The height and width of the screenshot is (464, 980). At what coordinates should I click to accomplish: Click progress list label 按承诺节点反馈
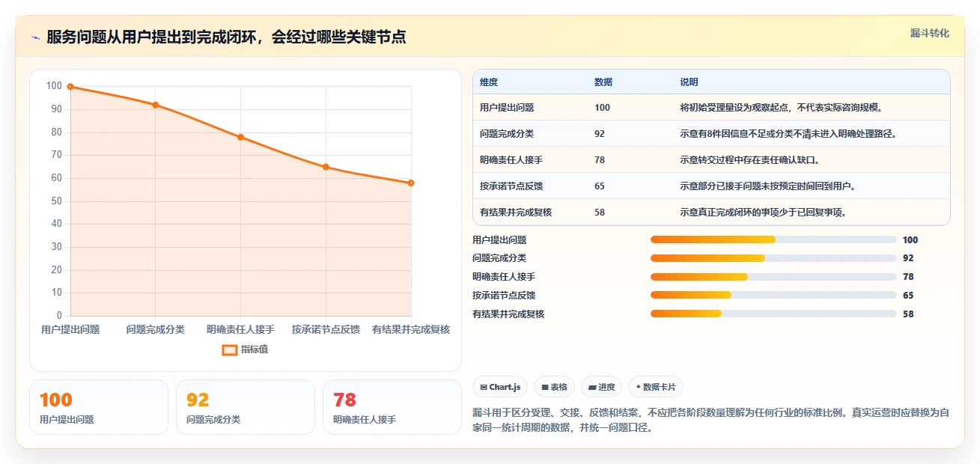click(504, 296)
